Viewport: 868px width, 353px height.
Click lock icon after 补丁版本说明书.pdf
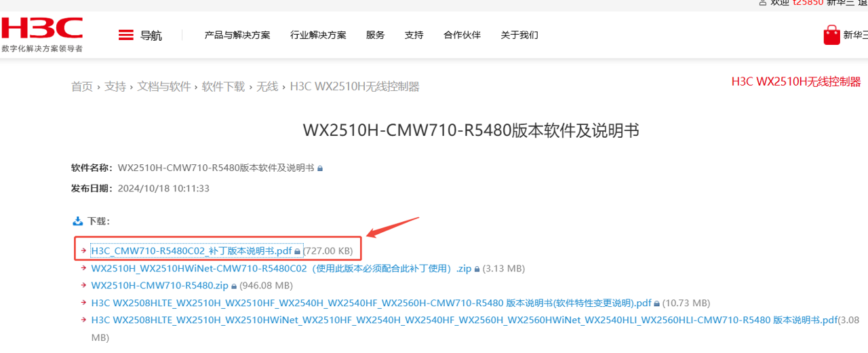297,252
